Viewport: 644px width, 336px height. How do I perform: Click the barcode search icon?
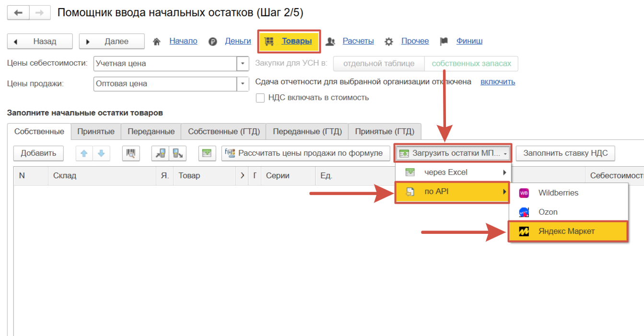click(x=130, y=153)
